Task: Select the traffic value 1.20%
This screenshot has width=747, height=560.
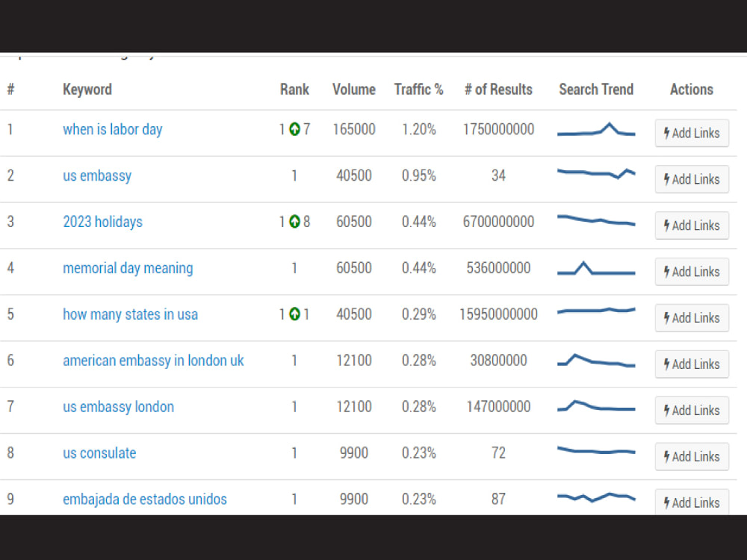Action: [418, 129]
